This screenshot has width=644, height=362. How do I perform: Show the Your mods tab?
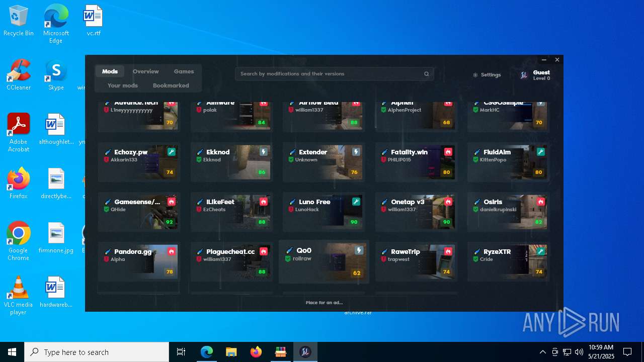pos(123,85)
